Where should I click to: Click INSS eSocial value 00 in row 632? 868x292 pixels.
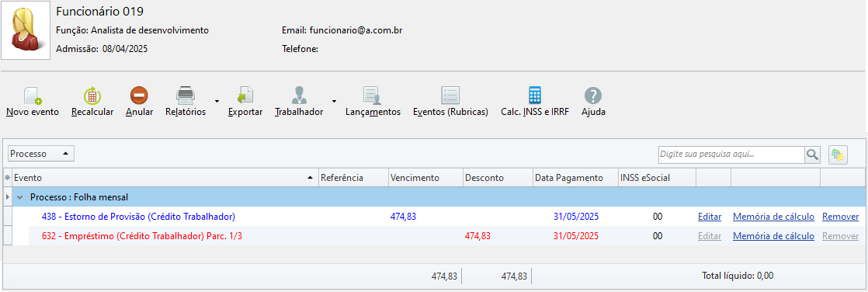click(x=657, y=236)
